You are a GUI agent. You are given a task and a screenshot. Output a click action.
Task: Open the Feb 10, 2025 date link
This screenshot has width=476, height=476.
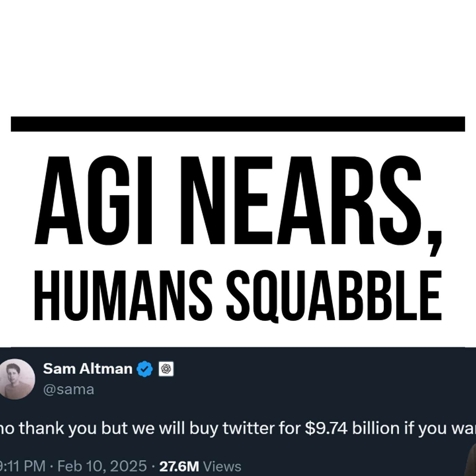tap(102, 466)
